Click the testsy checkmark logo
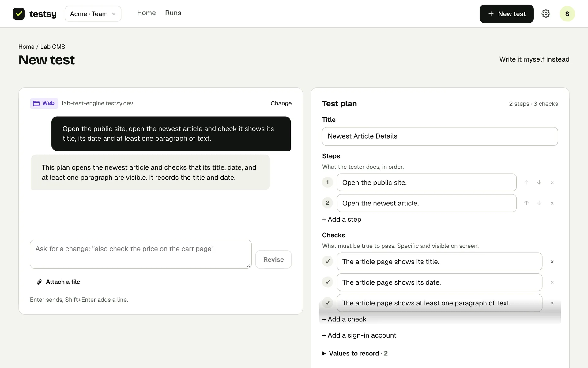This screenshot has width=588, height=368. tap(19, 14)
